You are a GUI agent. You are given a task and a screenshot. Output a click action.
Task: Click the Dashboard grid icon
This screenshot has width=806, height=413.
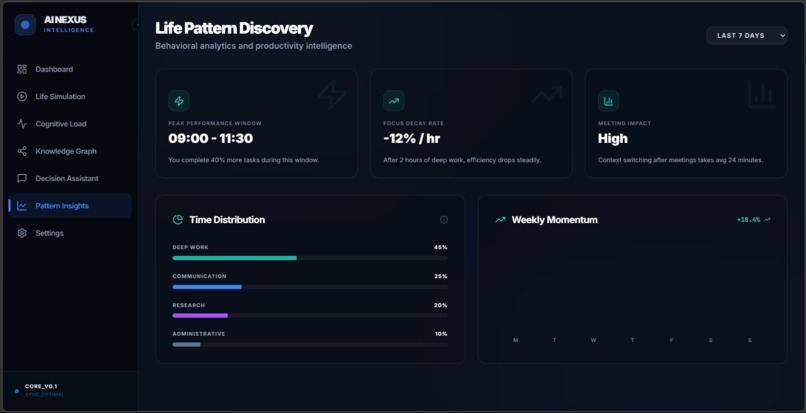tap(22, 69)
